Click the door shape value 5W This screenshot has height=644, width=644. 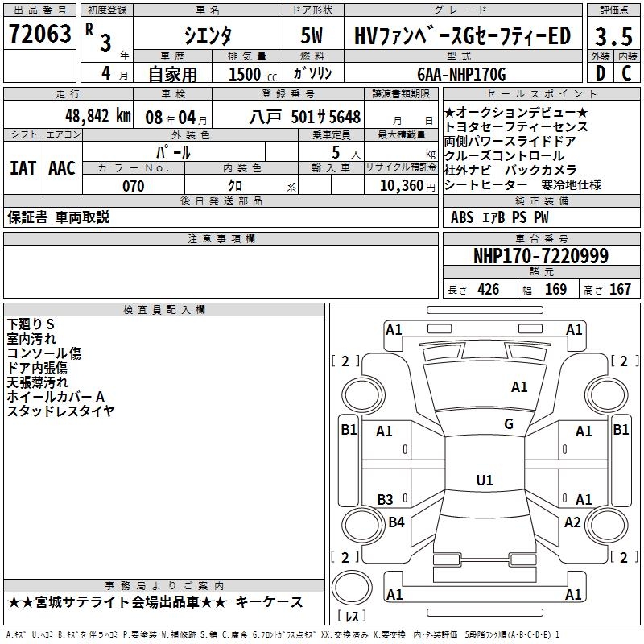312,35
